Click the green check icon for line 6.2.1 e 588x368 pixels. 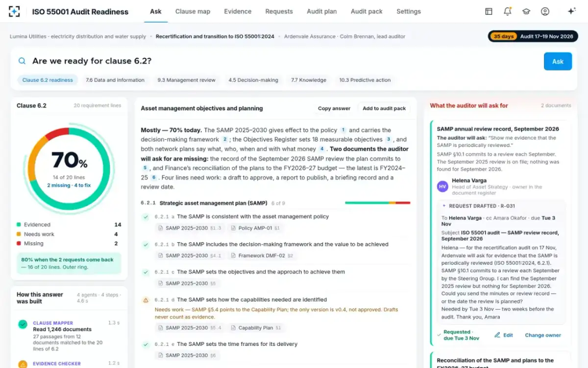point(146,344)
